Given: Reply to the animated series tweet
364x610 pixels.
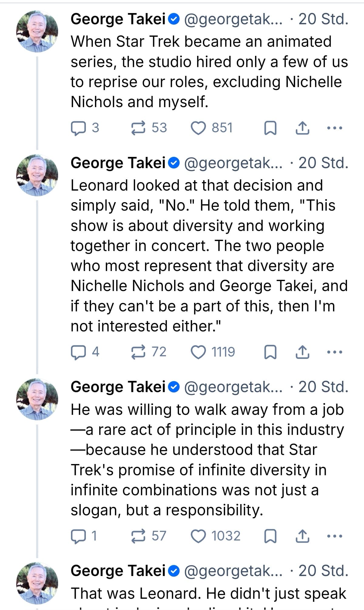Looking at the screenshot, I should [x=78, y=128].
